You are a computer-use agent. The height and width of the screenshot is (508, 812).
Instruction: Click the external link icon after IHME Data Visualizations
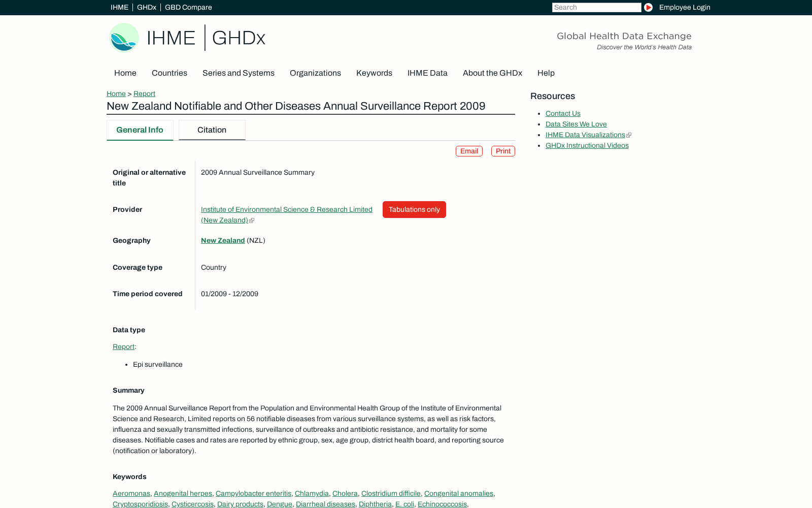click(x=629, y=135)
